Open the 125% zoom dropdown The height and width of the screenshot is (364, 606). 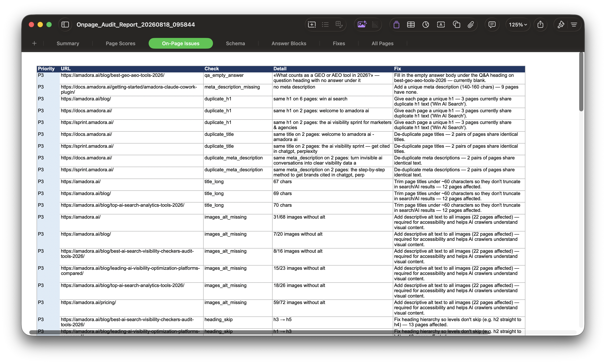click(x=518, y=25)
